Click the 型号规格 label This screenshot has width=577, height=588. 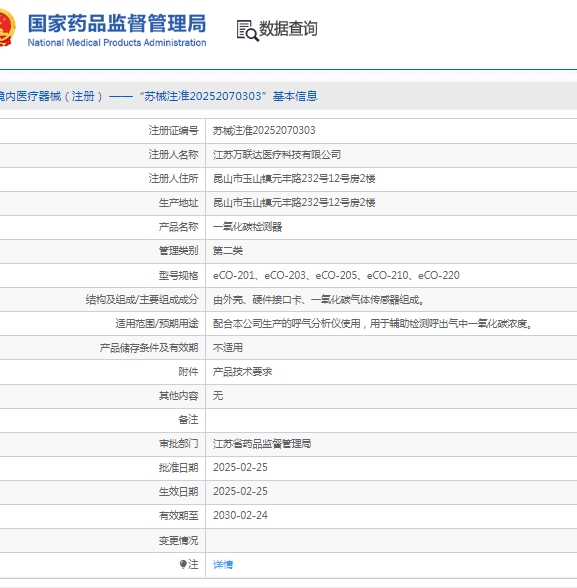coord(178,275)
